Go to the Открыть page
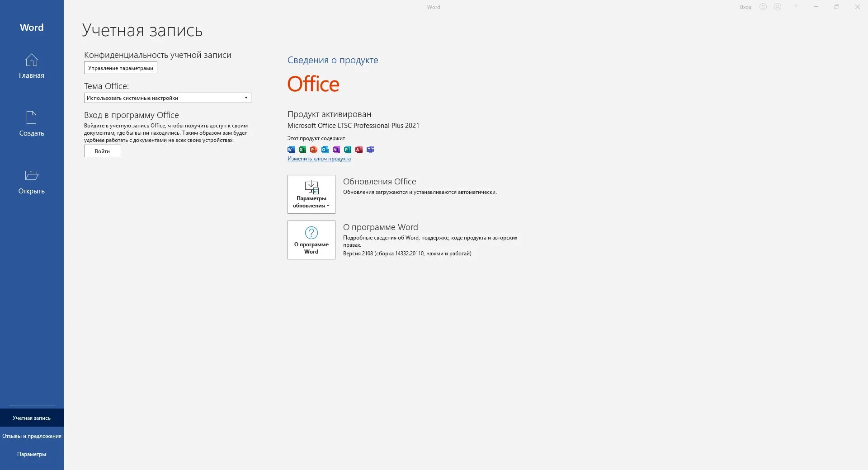 pos(32,182)
